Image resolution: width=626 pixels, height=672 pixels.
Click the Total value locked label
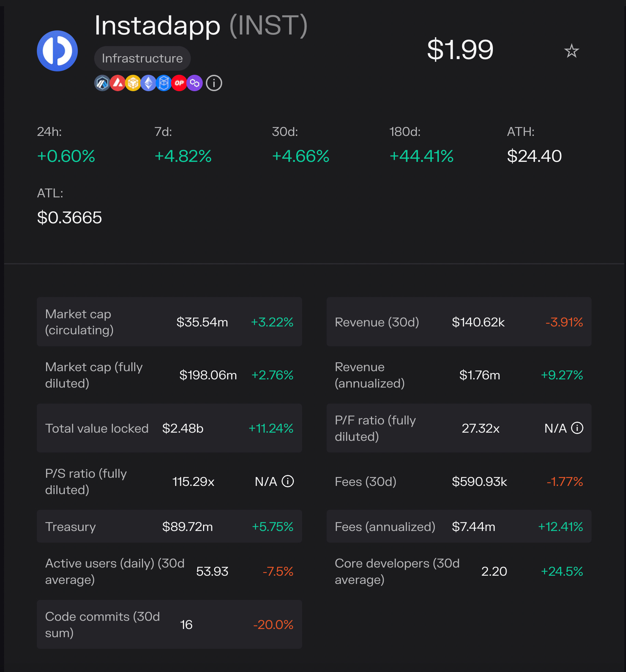pyautogui.click(x=97, y=428)
